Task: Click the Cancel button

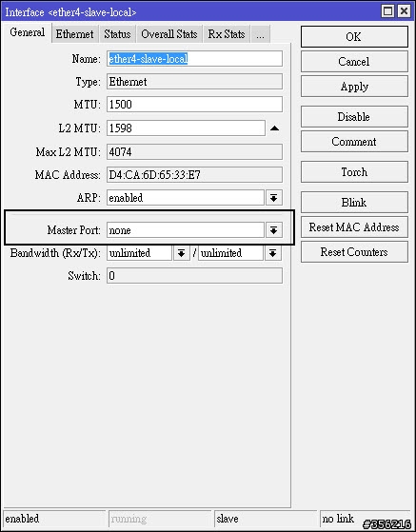Action: [354, 62]
